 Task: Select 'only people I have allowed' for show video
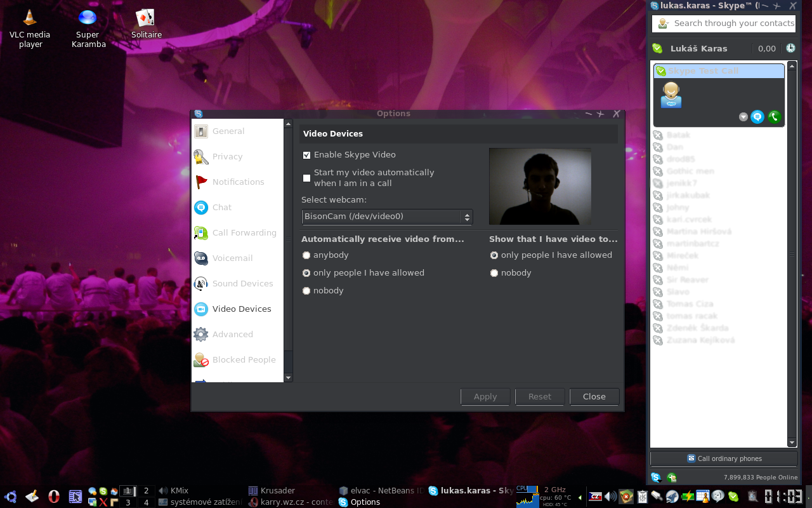tap(494, 255)
